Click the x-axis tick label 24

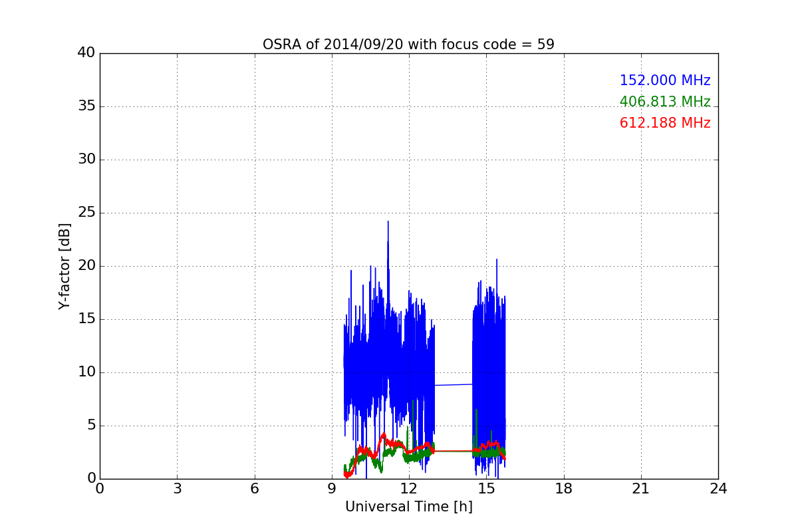click(x=718, y=489)
